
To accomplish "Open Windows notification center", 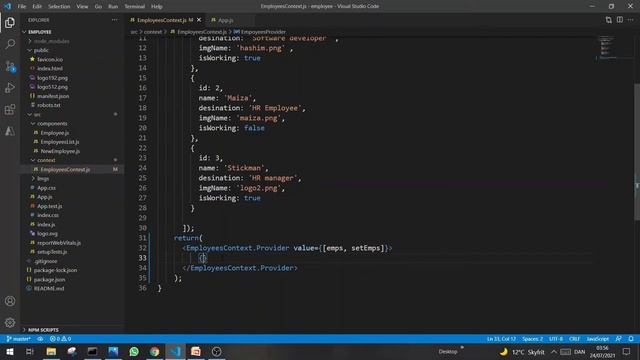I will coord(627,351).
